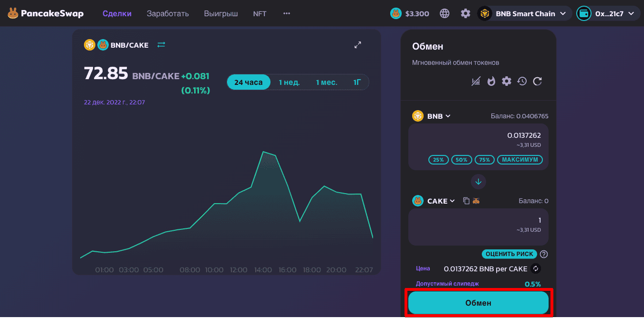Click the wallet icon in the header
The image size is (644, 319).
click(x=584, y=13)
